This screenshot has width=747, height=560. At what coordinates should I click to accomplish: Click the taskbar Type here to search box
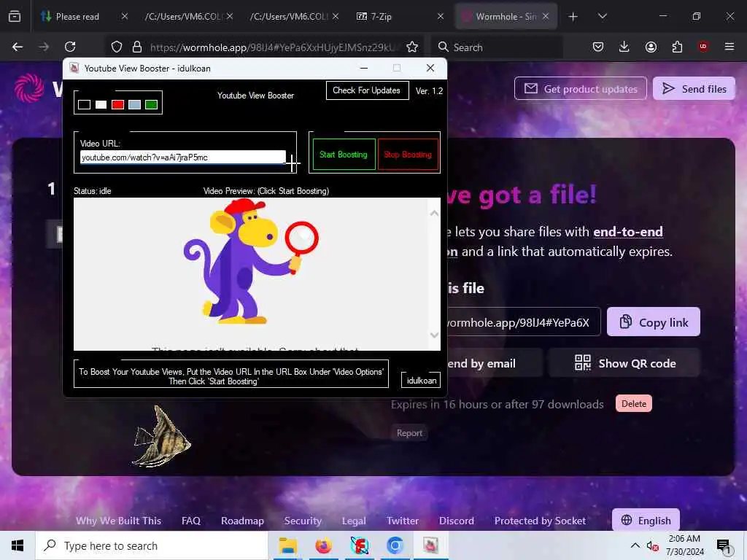tap(152, 545)
